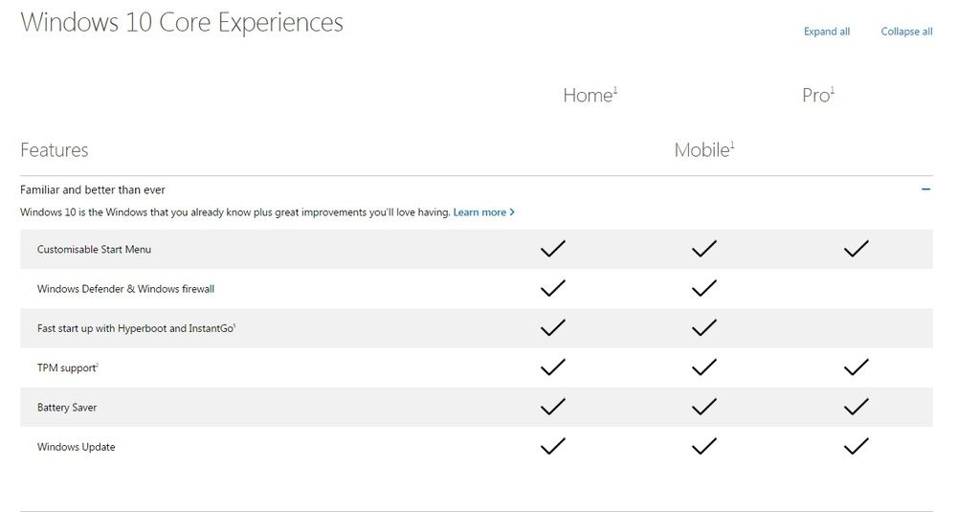Click Pro checkmark for TPM support
Image resolution: width=980 pixels, height=512 pixels.
[x=856, y=367]
